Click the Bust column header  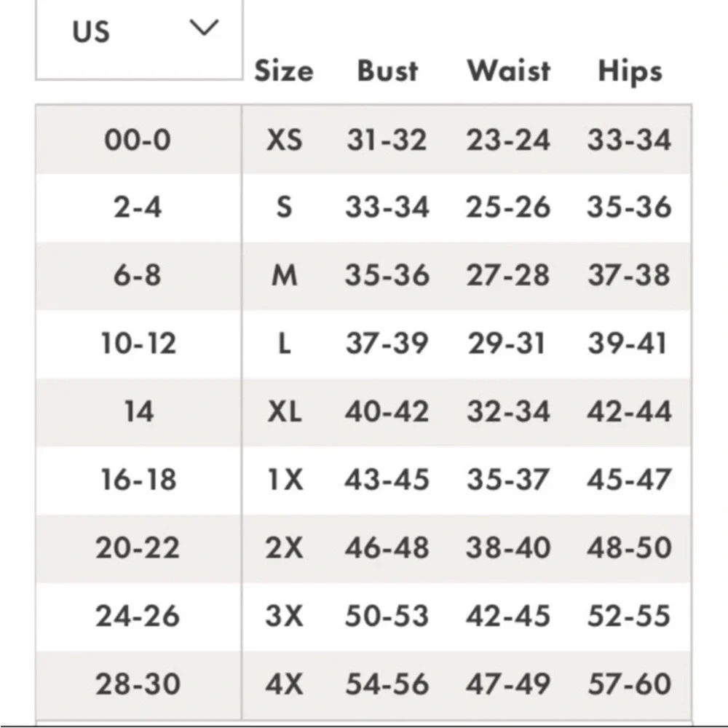tap(388, 71)
